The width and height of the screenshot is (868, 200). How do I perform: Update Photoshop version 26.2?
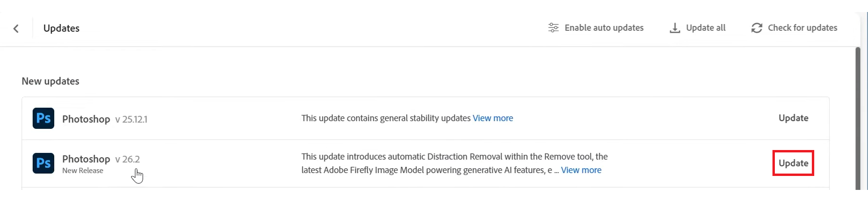(793, 163)
